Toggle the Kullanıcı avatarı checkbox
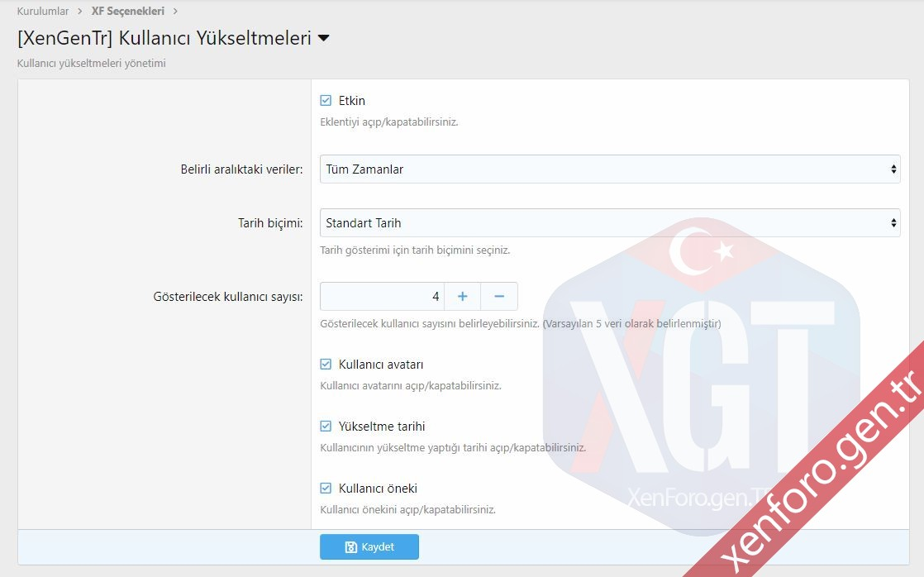The width and height of the screenshot is (924, 577). [x=326, y=365]
